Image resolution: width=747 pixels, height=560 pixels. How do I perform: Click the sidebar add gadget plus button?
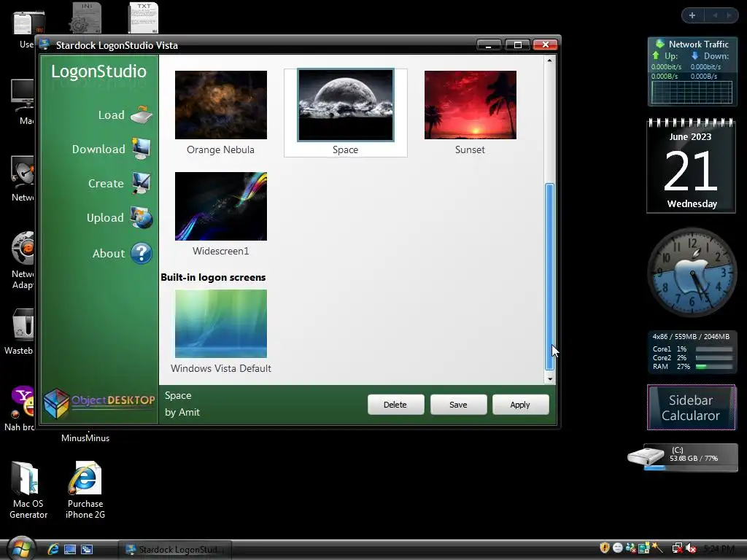(x=692, y=15)
